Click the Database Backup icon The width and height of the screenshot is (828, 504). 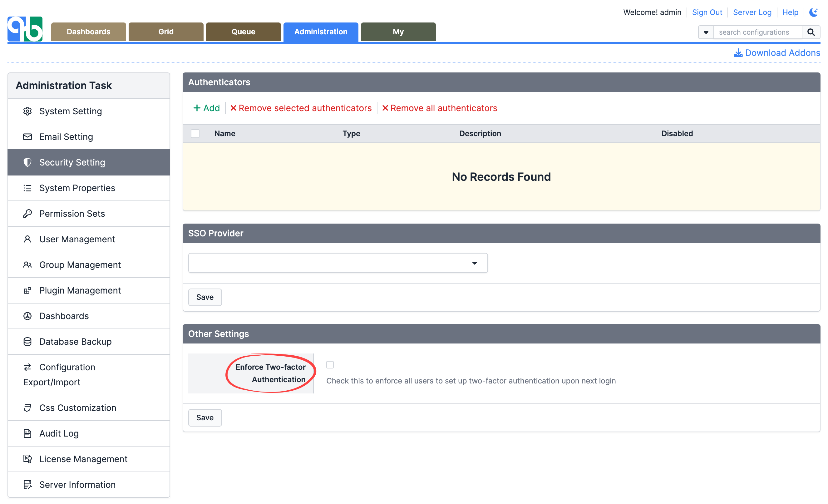click(x=27, y=342)
